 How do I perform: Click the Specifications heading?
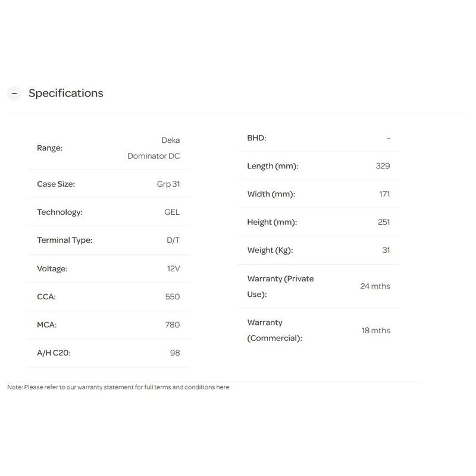pyautogui.click(x=66, y=93)
